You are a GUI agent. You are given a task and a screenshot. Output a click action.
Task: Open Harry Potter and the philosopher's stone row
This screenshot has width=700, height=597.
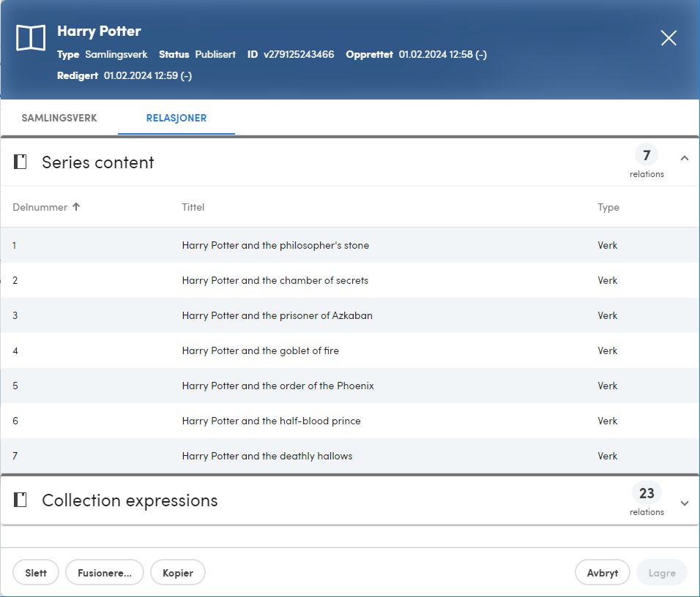pos(350,245)
